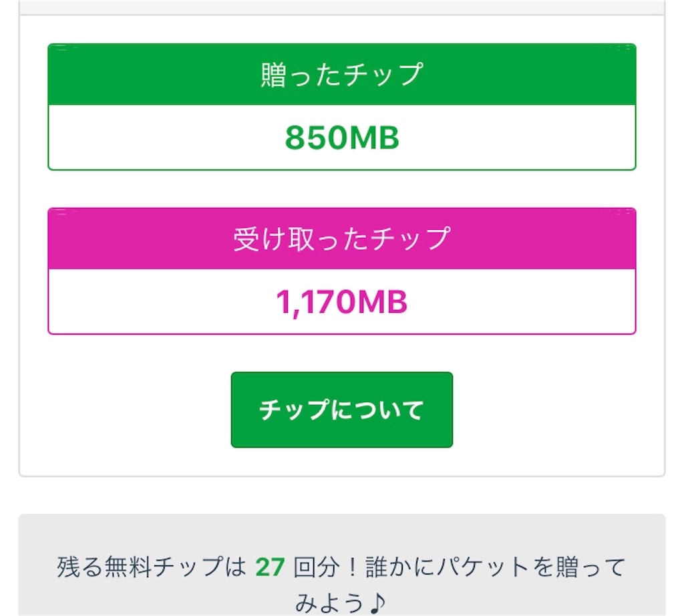Image resolution: width=684 pixels, height=616 pixels.
Task: Click the 850MB sent tips value
Action: pos(341,138)
